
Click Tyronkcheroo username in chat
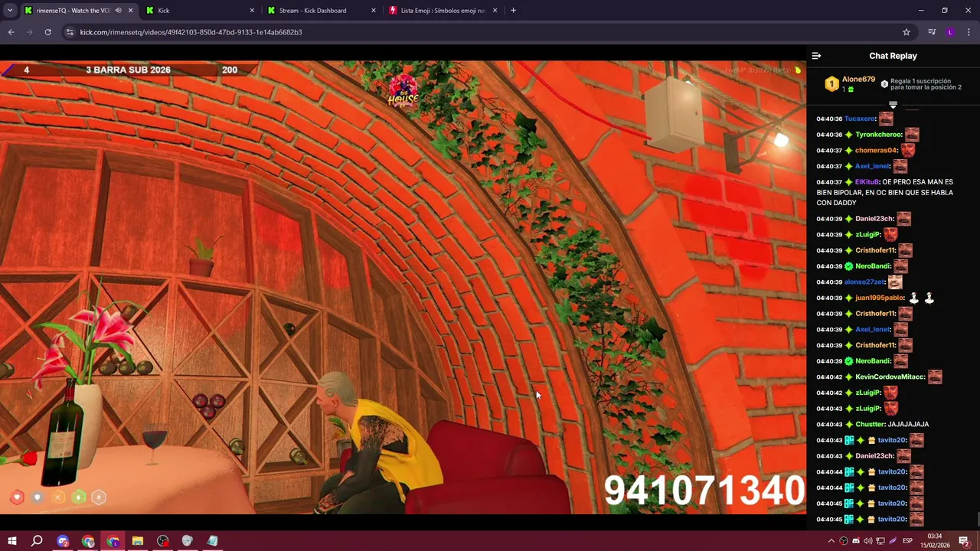[x=878, y=135]
